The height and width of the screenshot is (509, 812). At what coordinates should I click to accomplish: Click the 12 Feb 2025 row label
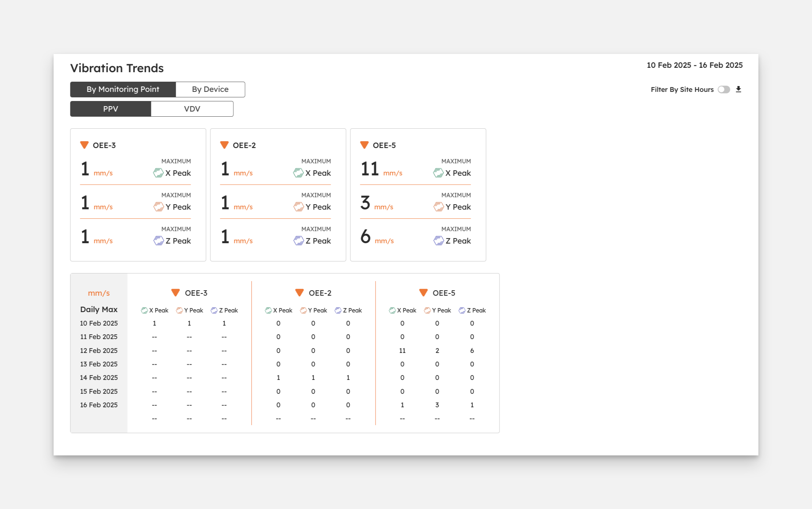coord(99,350)
